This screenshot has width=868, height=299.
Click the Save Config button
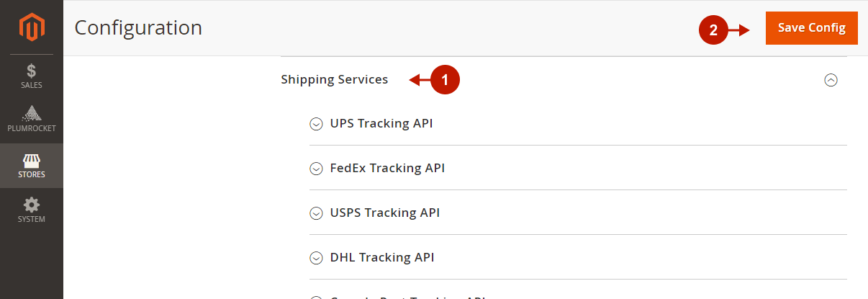[812, 28]
